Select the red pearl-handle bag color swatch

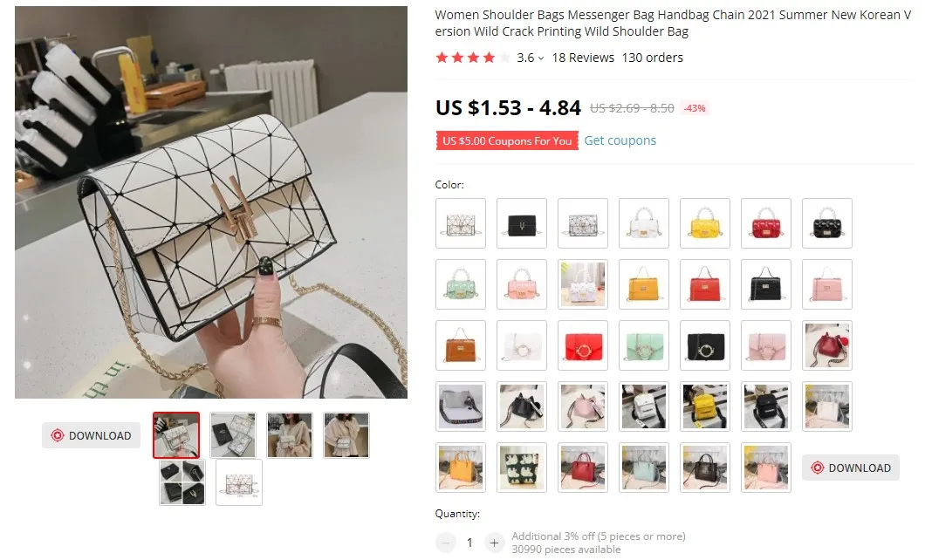(765, 223)
